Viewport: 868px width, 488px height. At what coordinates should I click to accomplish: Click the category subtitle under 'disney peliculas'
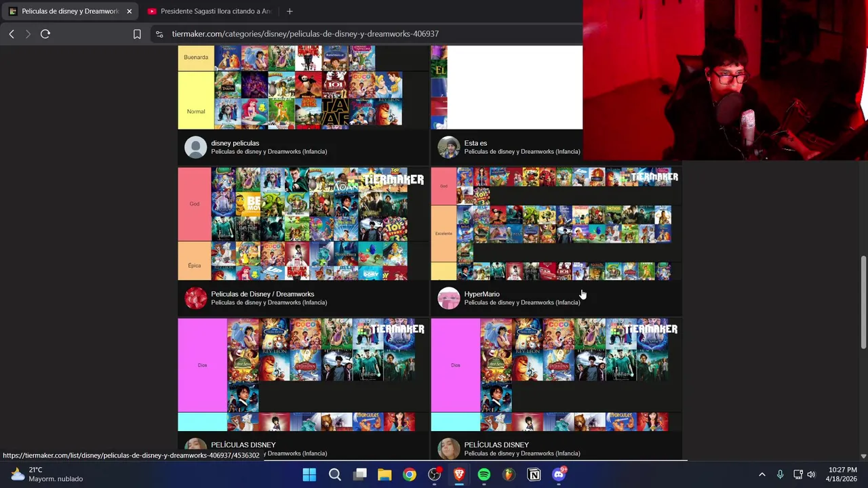[x=269, y=152]
